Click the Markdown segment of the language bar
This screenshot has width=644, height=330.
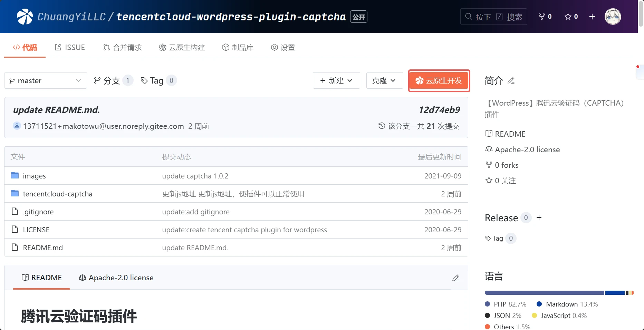click(615, 293)
